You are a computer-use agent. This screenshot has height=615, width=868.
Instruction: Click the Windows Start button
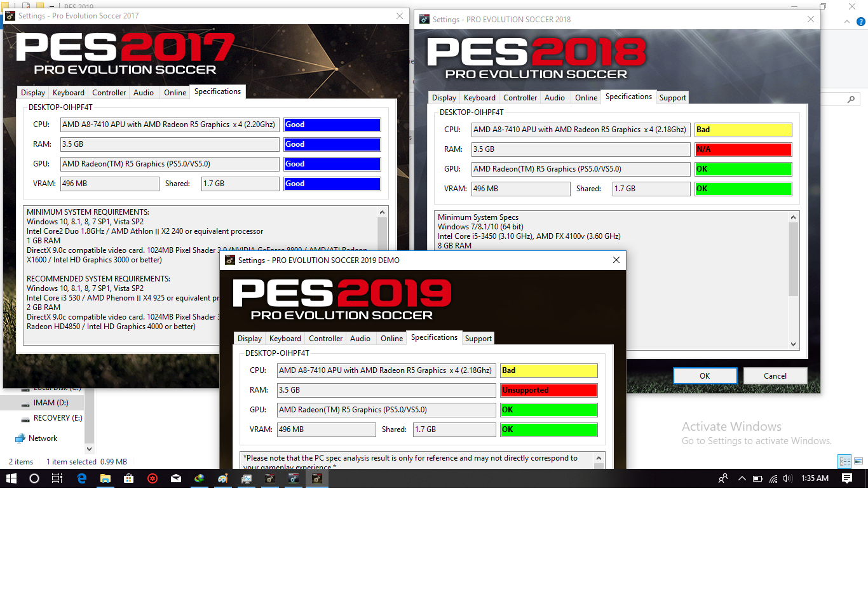(11, 478)
